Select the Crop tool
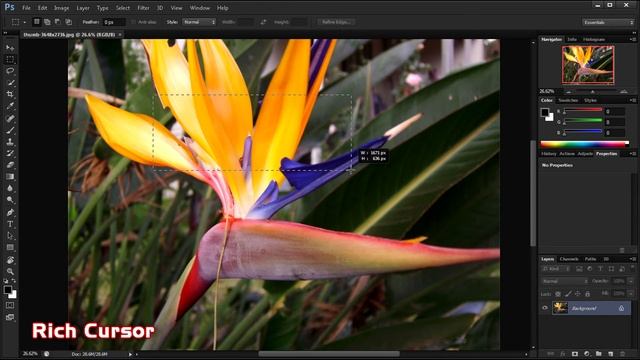The width and height of the screenshot is (640, 360). (10, 94)
